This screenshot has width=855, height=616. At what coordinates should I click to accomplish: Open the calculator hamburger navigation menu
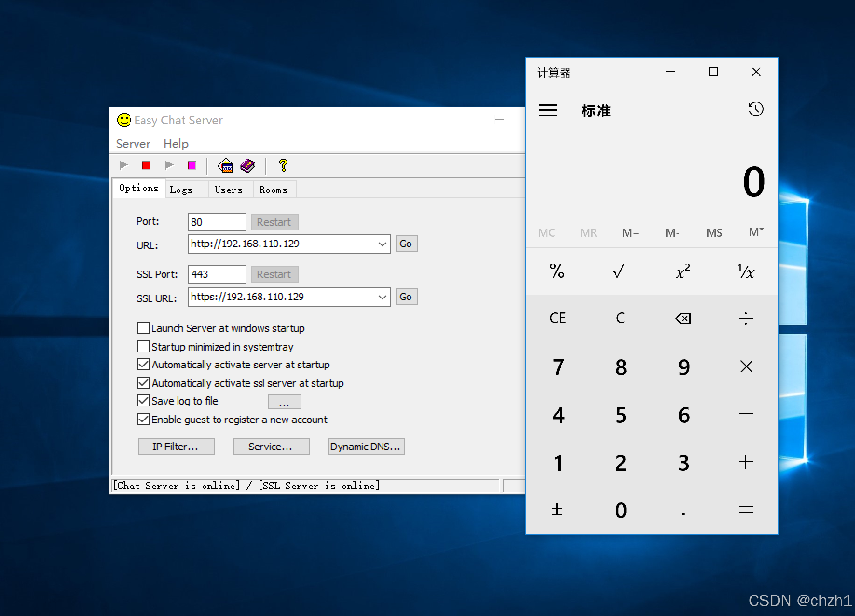coord(548,110)
